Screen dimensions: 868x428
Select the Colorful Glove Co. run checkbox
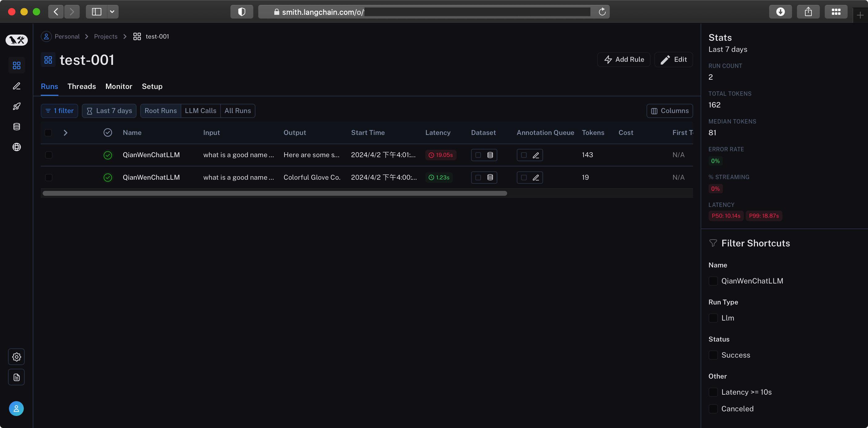point(48,178)
